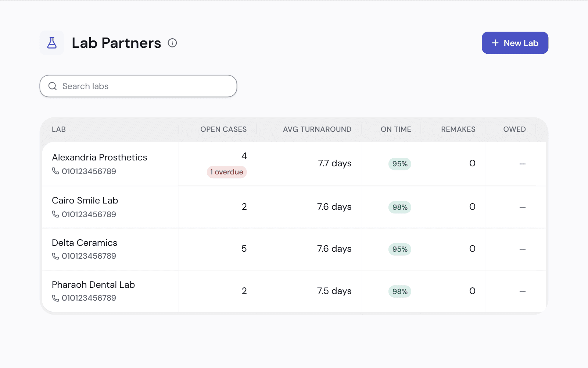
Task: Click Delta Ceramics' 95% on-time badge
Action: [400, 249]
